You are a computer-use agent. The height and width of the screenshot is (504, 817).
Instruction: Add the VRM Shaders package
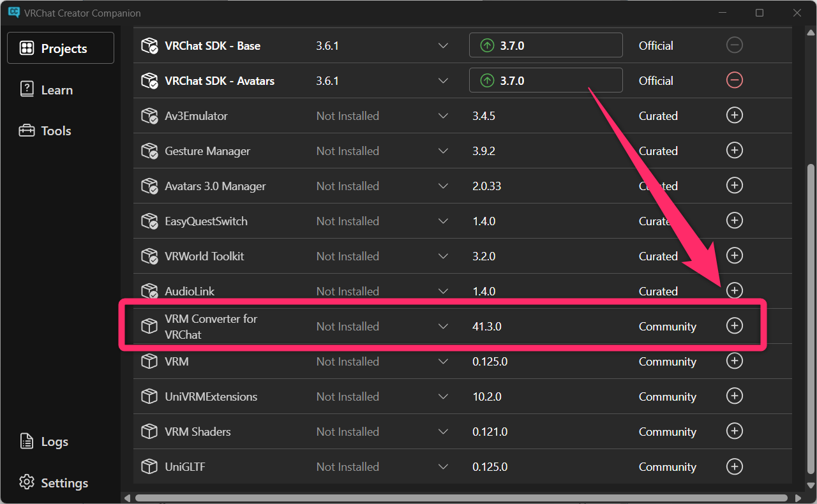click(735, 431)
